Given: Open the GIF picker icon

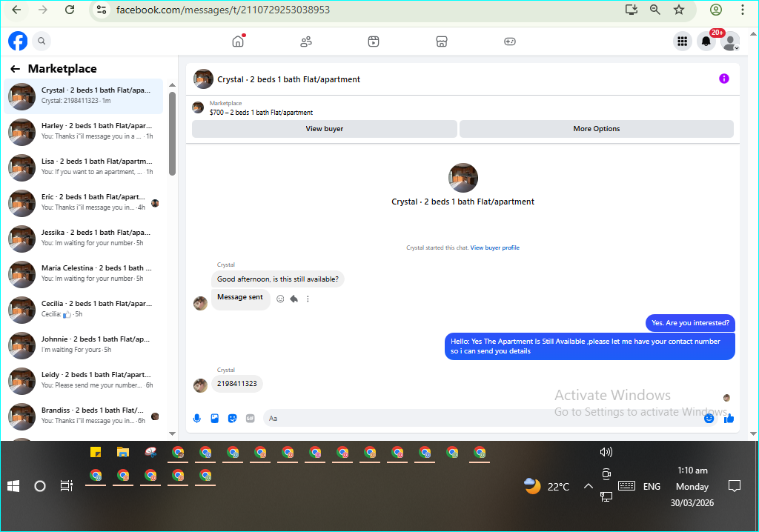Looking at the screenshot, I should (251, 418).
